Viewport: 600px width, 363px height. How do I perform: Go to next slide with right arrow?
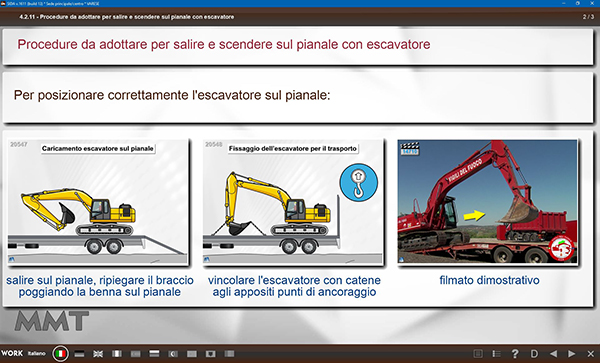tap(571, 353)
